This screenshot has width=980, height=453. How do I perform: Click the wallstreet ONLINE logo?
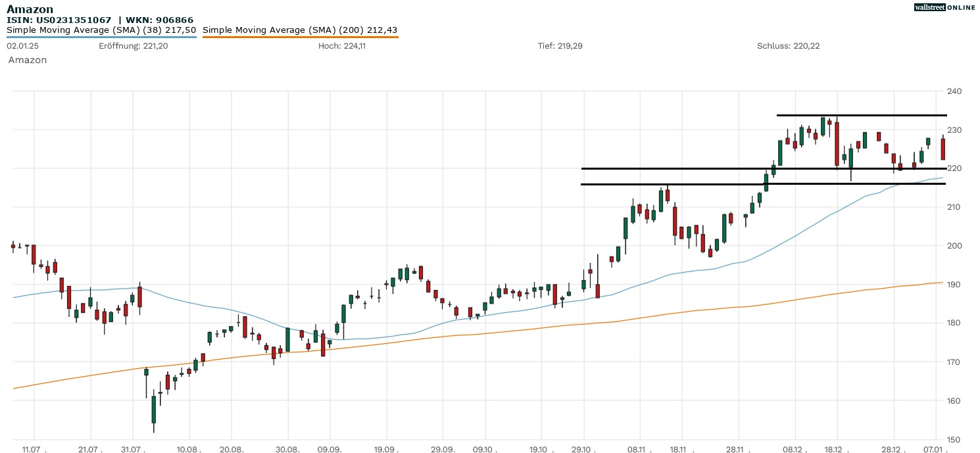tap(944, 7)
